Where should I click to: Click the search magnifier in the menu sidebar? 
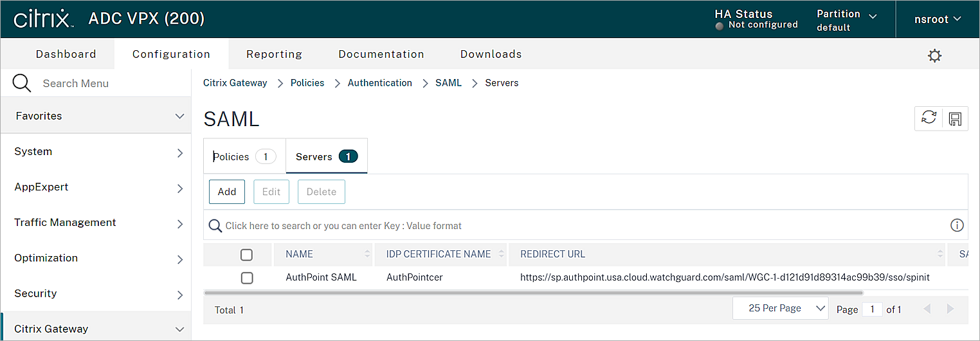[22, 83]
